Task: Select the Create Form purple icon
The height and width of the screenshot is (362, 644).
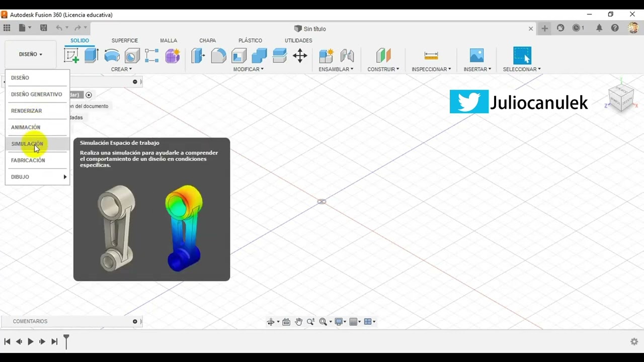Action: (173, 55)
